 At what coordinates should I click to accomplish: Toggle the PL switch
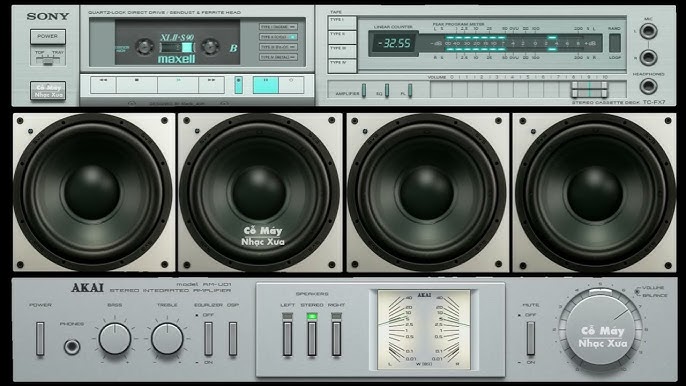(410, 91)
